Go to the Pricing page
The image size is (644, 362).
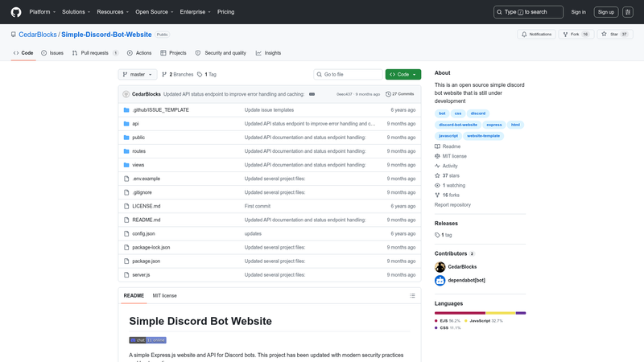coord(226,12)
